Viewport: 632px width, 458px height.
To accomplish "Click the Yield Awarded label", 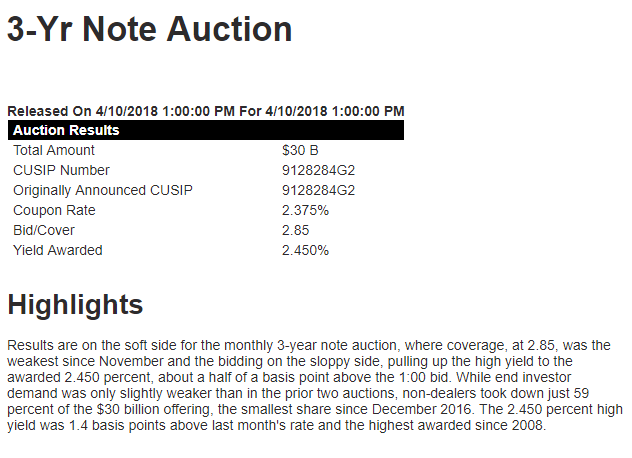I will 58,250.
